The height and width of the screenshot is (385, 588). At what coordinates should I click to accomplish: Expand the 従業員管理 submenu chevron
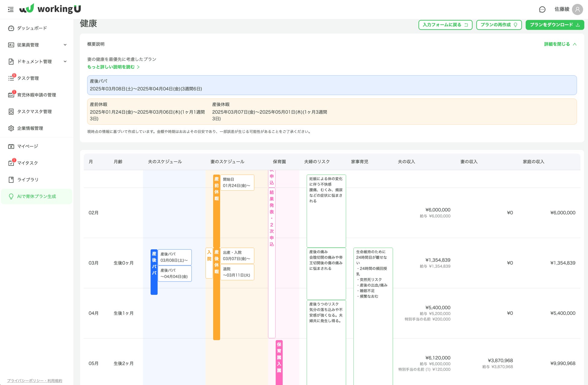[65, 45]
